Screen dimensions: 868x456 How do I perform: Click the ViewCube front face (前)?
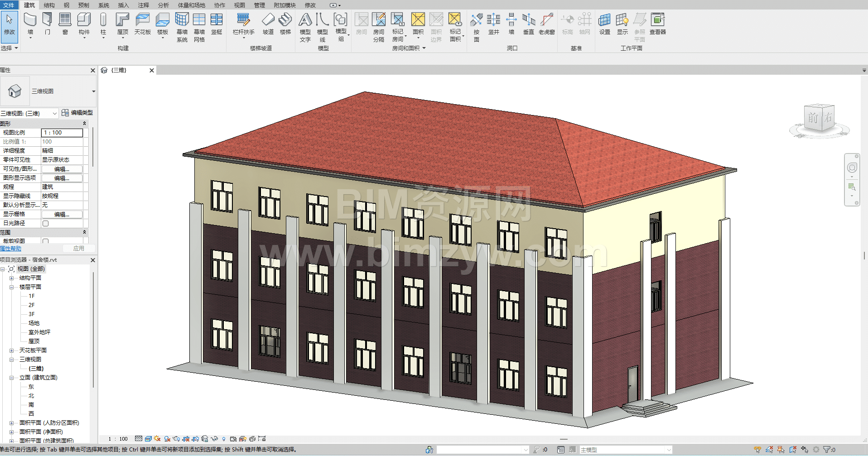[813, 118]
